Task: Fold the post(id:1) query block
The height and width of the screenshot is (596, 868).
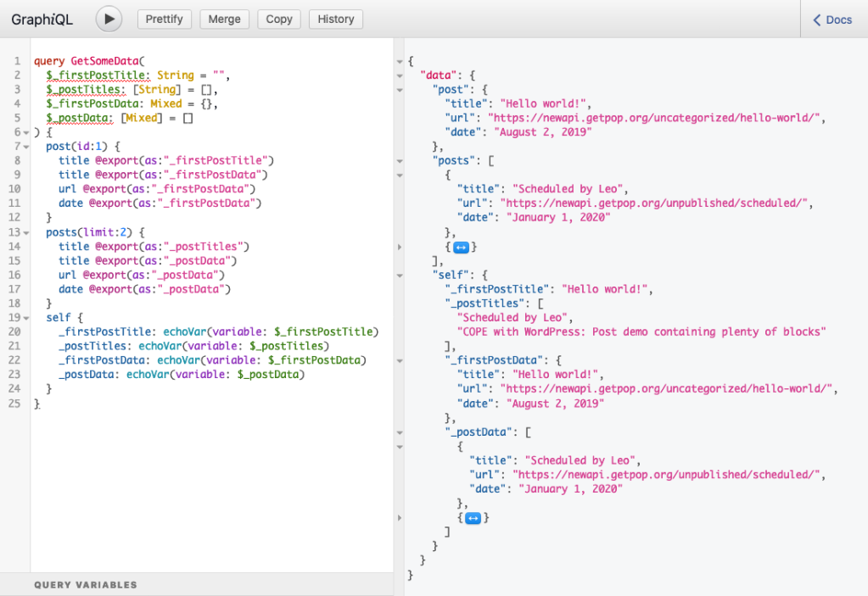Action: point(26,146)
